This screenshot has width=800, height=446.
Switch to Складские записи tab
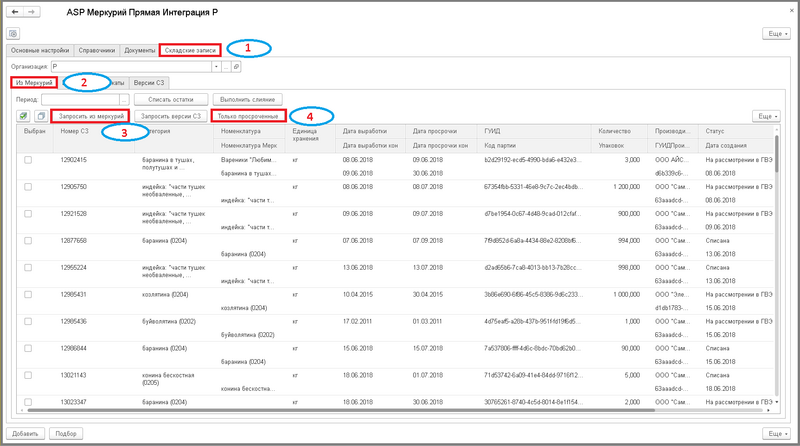[190, 50]
